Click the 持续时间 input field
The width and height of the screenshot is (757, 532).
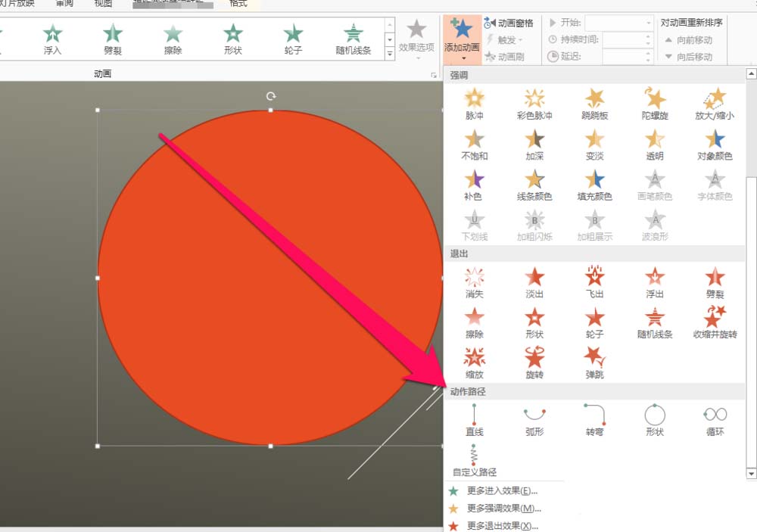click(x=623, y=39)
